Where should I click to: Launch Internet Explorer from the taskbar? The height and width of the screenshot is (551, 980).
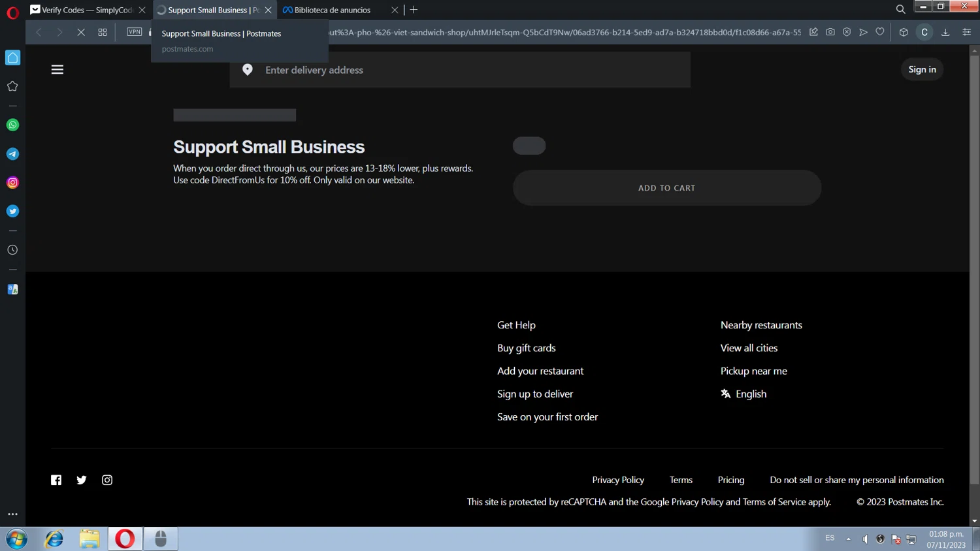pos(54,539)
